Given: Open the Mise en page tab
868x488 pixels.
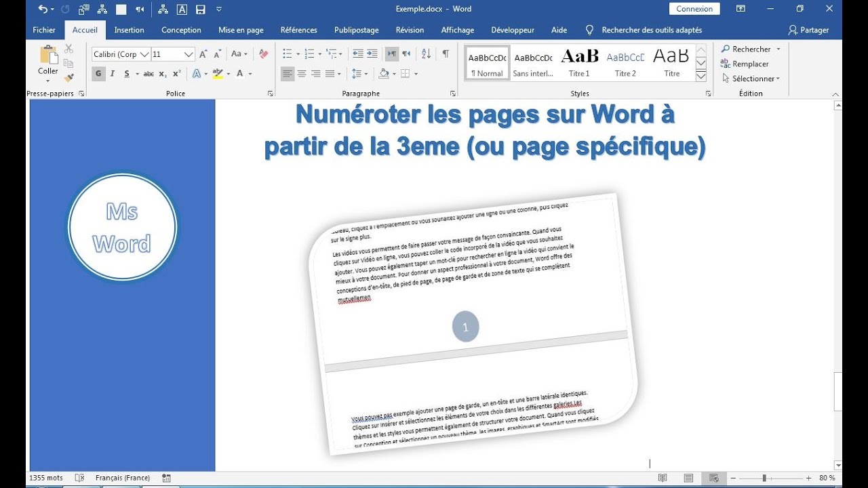Looking at the screenshot, I should pos(241,30).
